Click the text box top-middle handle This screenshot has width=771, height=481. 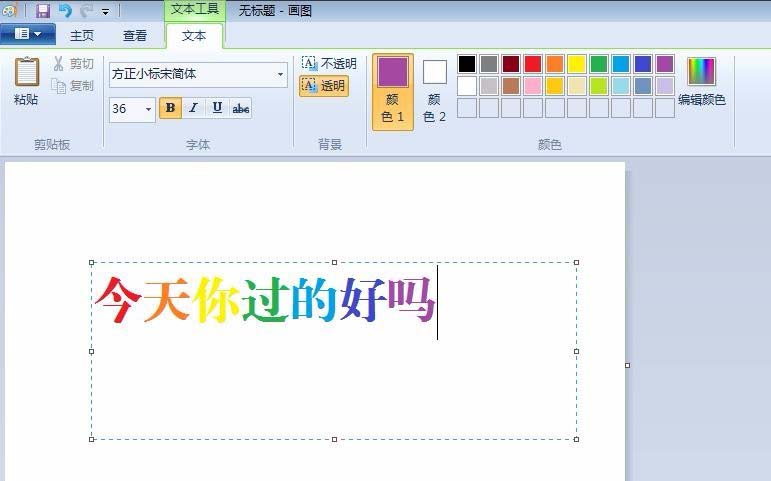click(334, 263)
